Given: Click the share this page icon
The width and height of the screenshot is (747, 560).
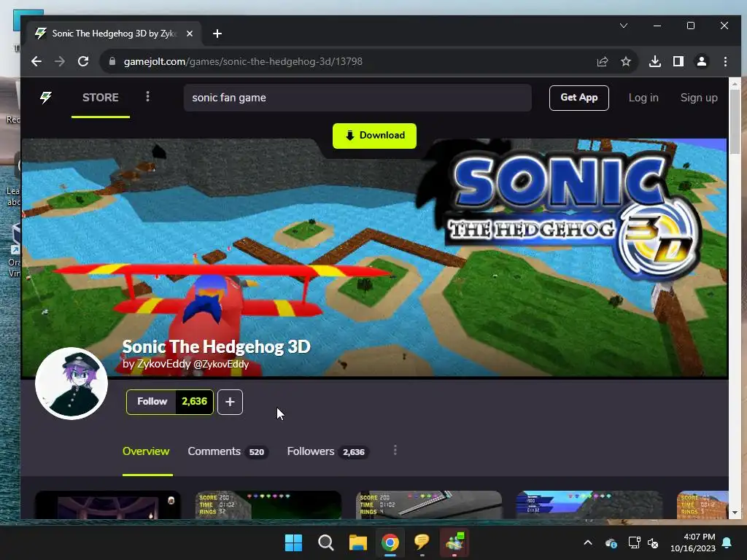Looking at the screenshot, I should click(x=602, y=61).
